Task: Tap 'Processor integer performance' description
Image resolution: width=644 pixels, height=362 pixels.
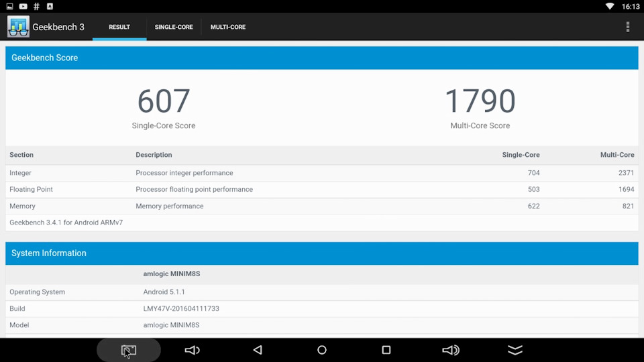Action: coord(184,173)
